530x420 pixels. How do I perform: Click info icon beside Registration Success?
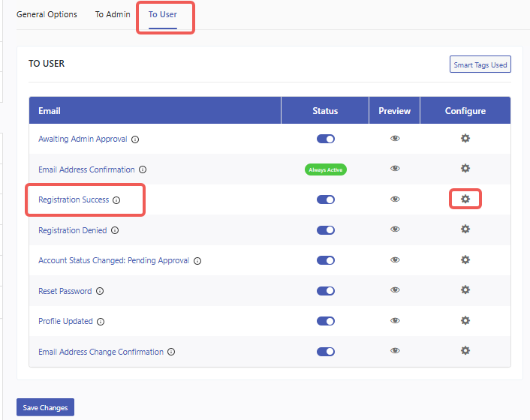(x=116, y=200)
